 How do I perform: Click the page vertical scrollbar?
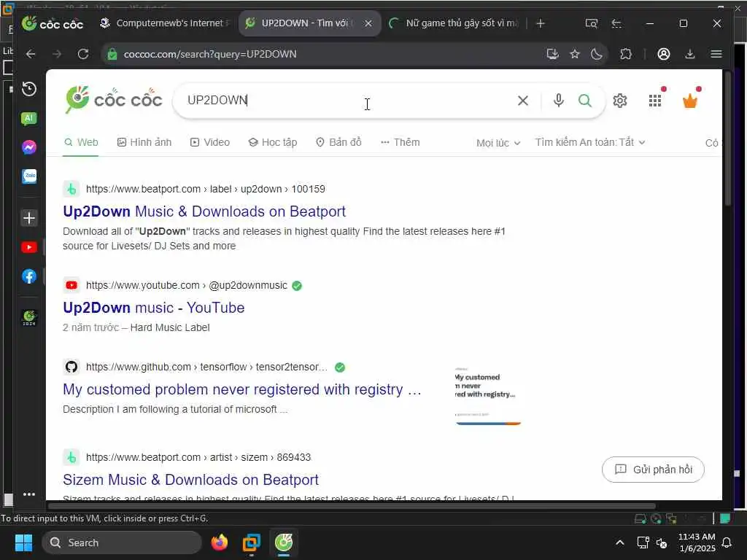point(727,138)
